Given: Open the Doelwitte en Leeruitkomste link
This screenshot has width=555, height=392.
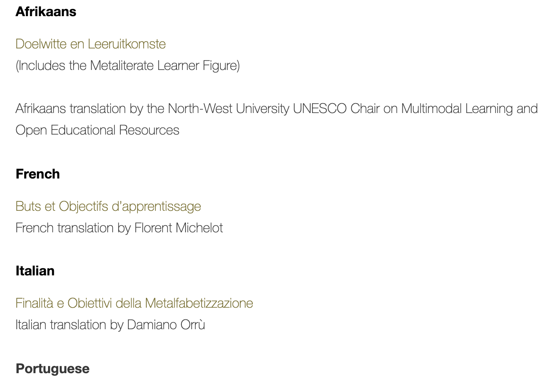Looking at the screenshot, I should coord(90,44).
